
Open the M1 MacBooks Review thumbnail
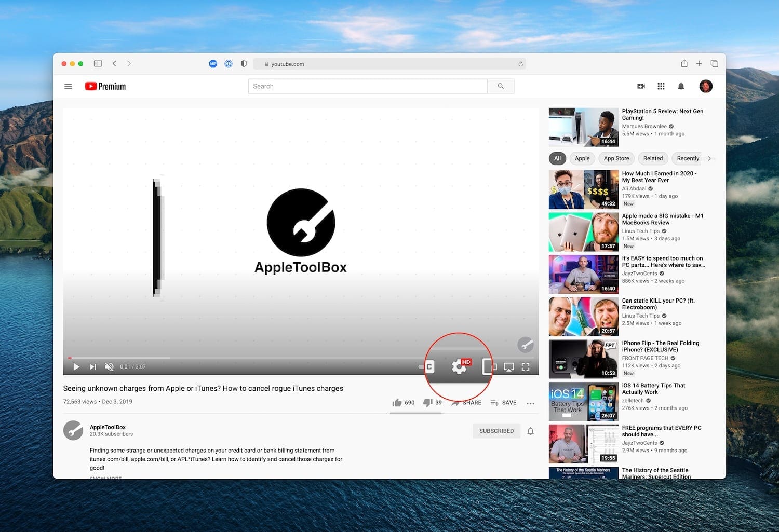tap(584, 232)
